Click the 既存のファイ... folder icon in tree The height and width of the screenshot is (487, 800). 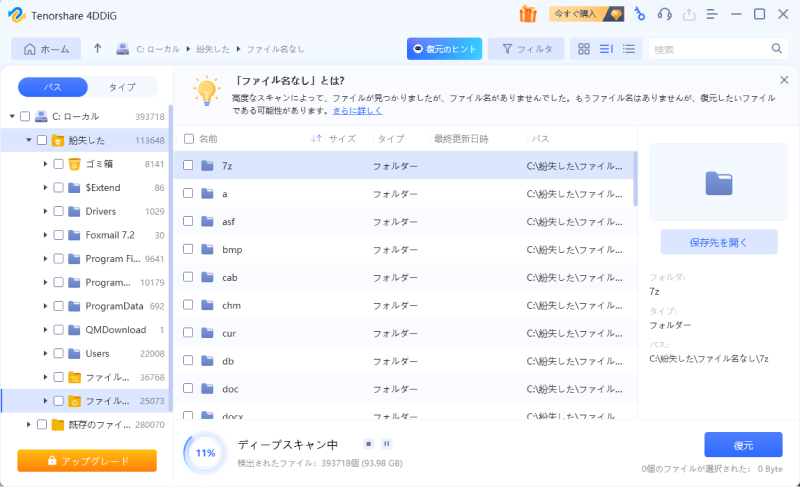[x=58, y=424]
